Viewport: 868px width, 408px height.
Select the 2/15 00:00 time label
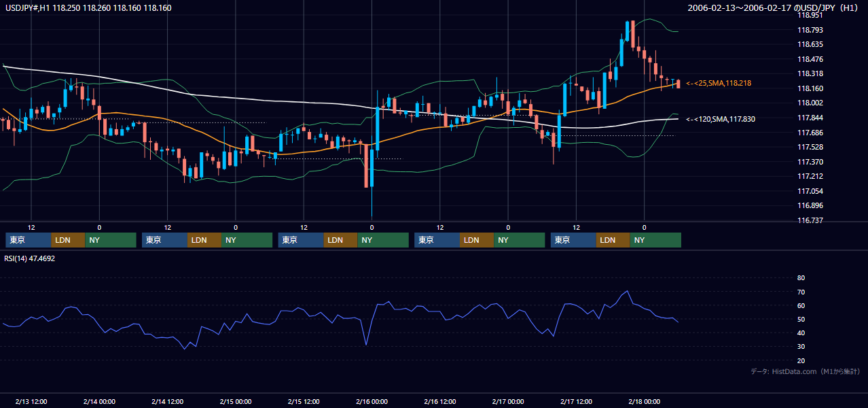(x=236, y=401)
